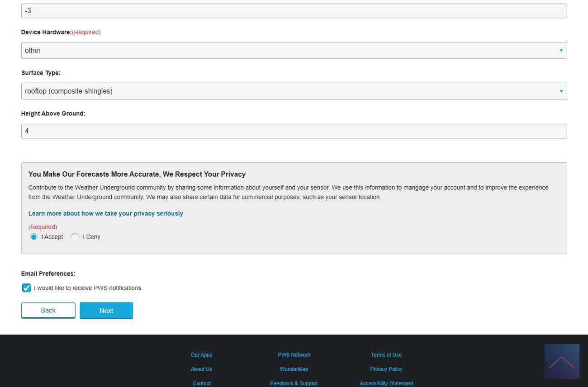Open the Contact footer link

point(201,383)
